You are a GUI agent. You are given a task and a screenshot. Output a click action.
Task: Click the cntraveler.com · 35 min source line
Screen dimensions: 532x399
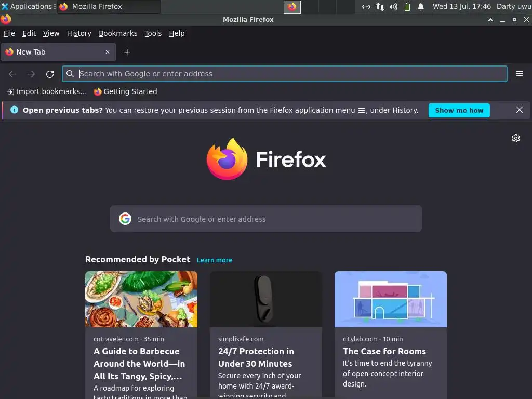coord(129,339)
